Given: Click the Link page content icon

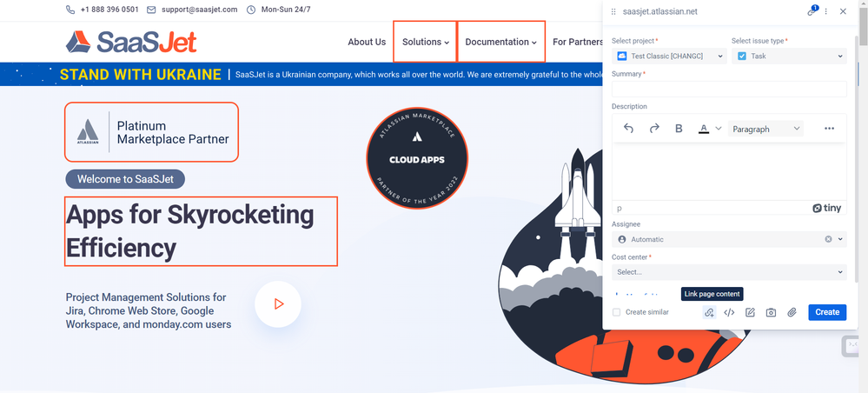Looking at the screenshot, I should point(709,313).
